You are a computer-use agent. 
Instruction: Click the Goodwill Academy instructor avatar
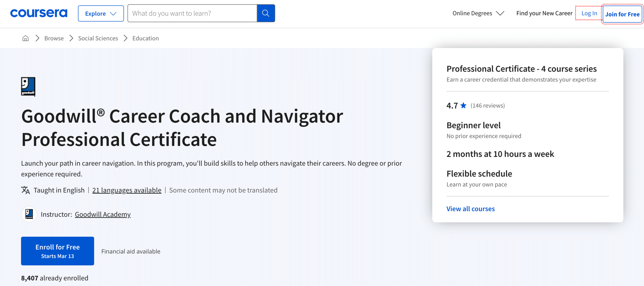click(29, 214)
